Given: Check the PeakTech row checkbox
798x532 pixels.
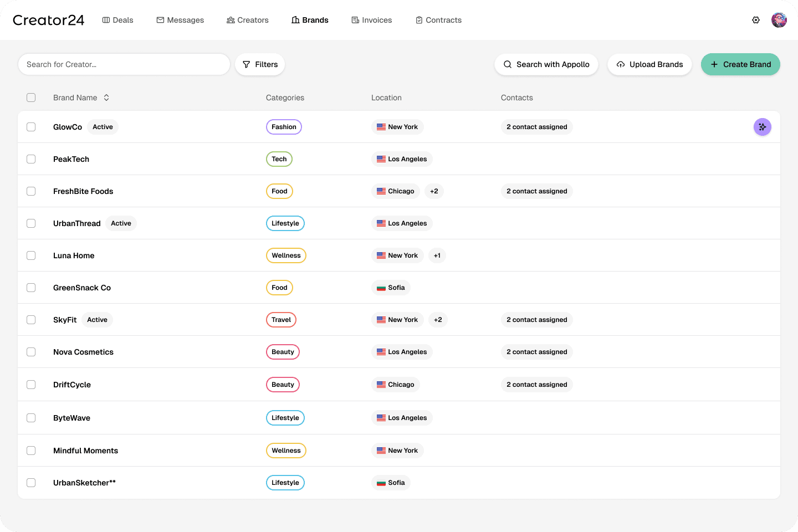Looking at the screenshot, I should [x=31, y=159].
